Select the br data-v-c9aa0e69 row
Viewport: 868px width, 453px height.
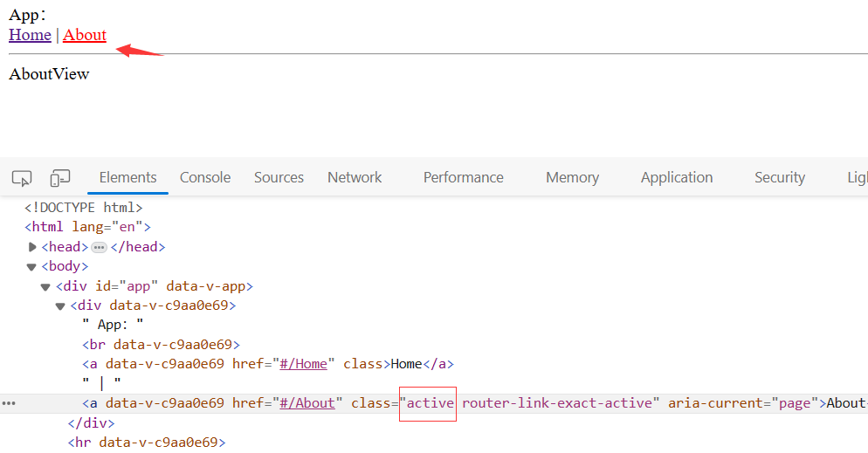pyautogui.click(x=161, y=345)
